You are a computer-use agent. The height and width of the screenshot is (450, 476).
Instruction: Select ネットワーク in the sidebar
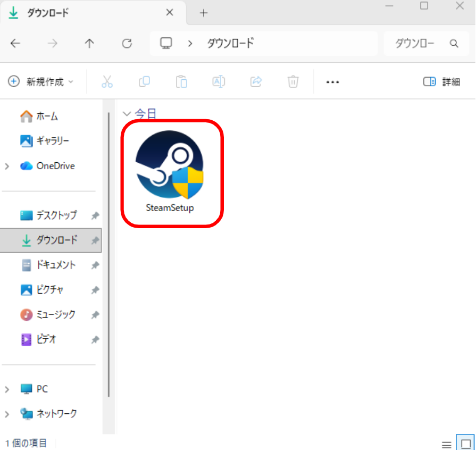(x=48, y=413)
